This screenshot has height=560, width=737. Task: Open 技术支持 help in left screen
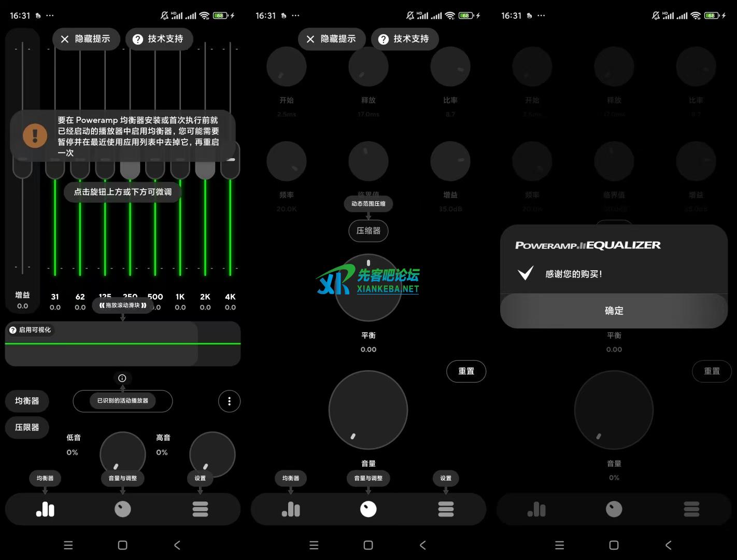[x=159, y=39]
